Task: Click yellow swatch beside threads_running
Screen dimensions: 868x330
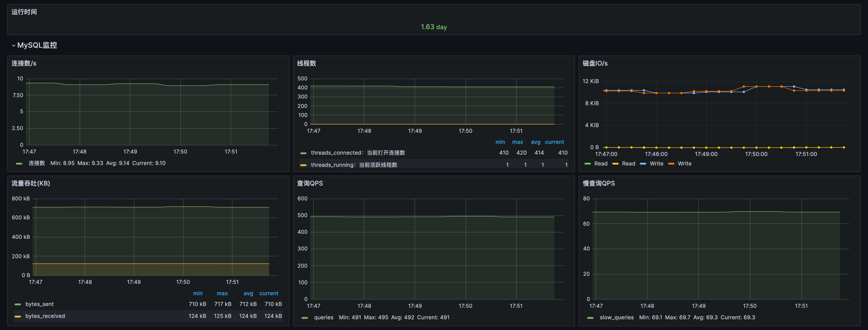Action: click(303, 165)
